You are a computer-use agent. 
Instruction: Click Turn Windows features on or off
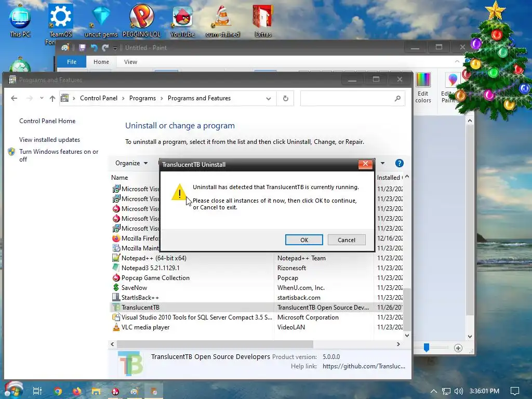coord(59,155)
